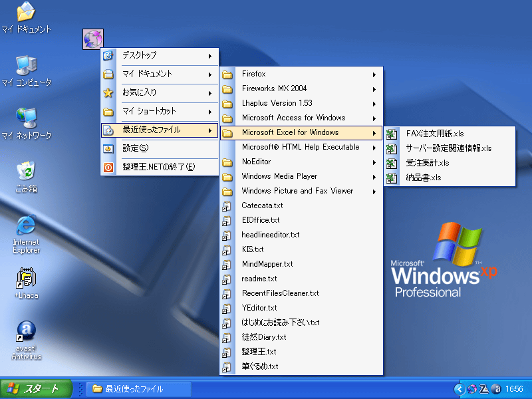Screen dimensions: 532x399
Task: Select Microsoft Excel for Windows entry
Action: tap(301, 132)
